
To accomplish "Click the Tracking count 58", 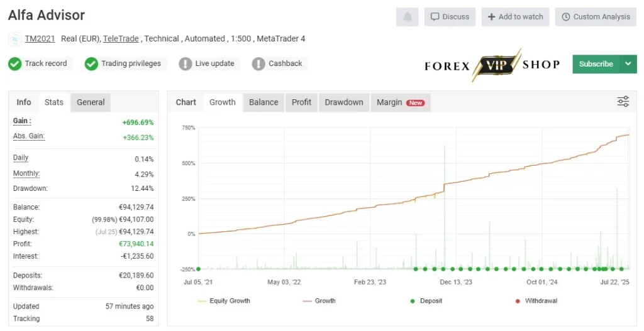I will click(x=150, y=318).
